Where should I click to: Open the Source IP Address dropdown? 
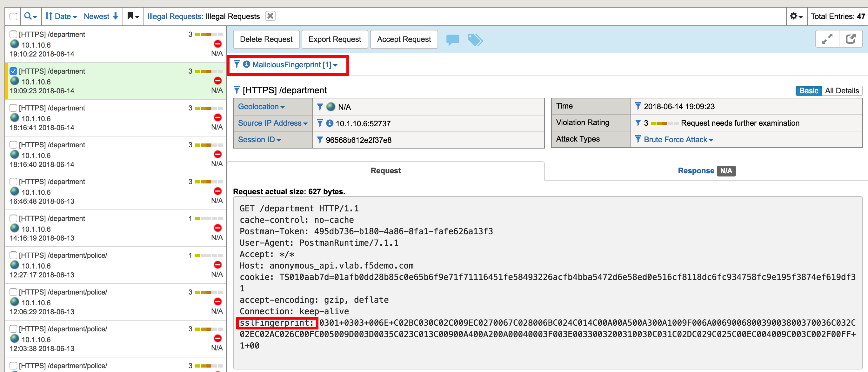(x=273, y=123)
